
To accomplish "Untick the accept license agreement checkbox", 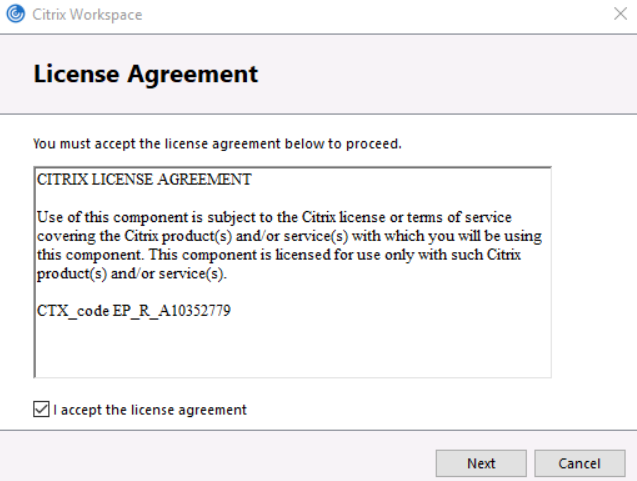I will click(41, 409).
